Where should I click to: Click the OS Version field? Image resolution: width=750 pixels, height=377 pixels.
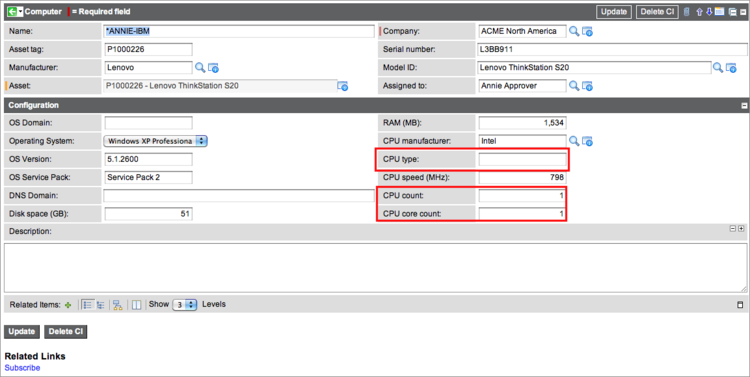coord(148,159)
